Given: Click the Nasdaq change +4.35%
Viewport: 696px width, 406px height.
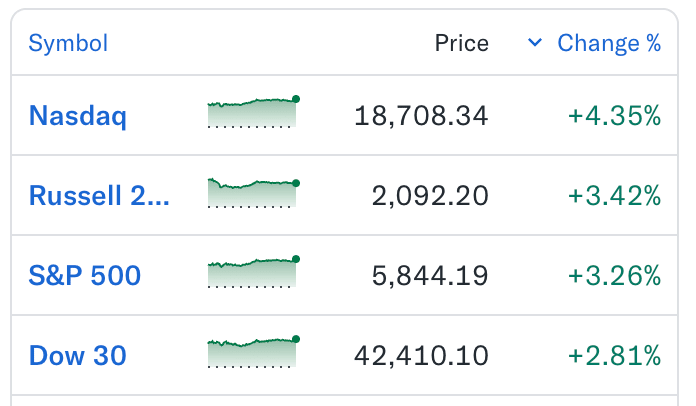Looking at the screenshot, I should (614, 116).
